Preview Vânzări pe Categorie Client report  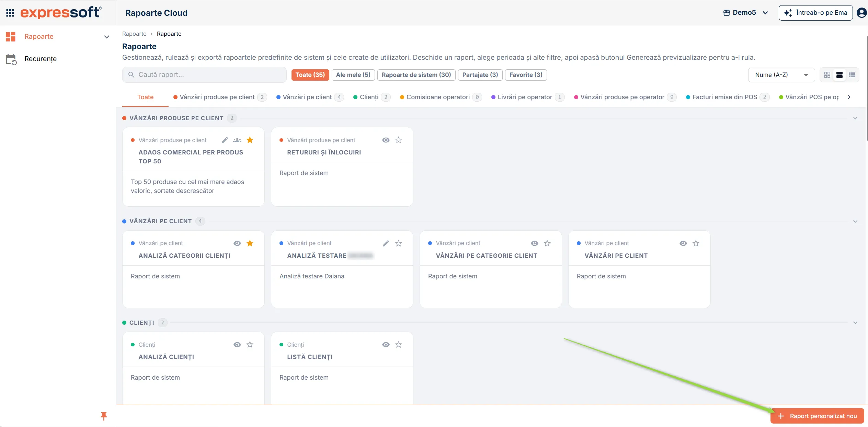[535, 243]
